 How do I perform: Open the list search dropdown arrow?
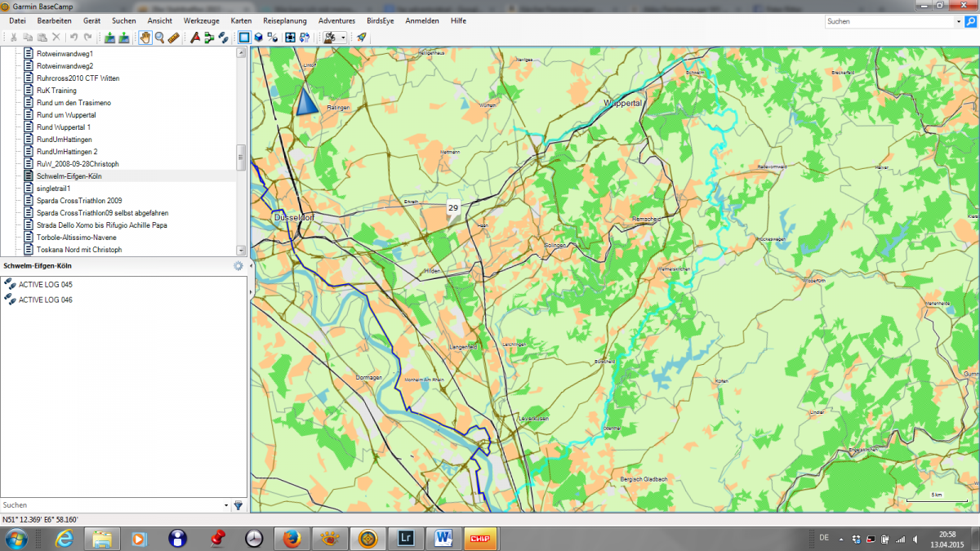226,505
